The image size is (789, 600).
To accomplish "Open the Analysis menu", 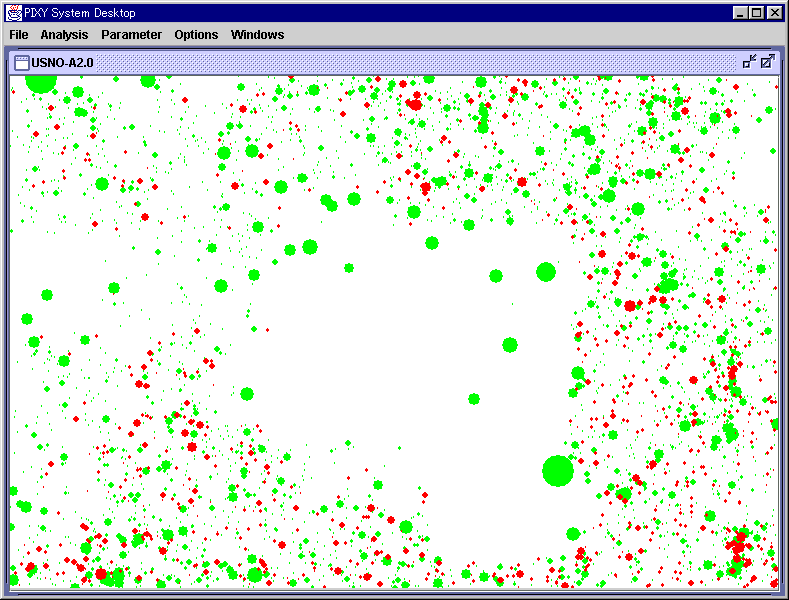I will pos(64,35).
